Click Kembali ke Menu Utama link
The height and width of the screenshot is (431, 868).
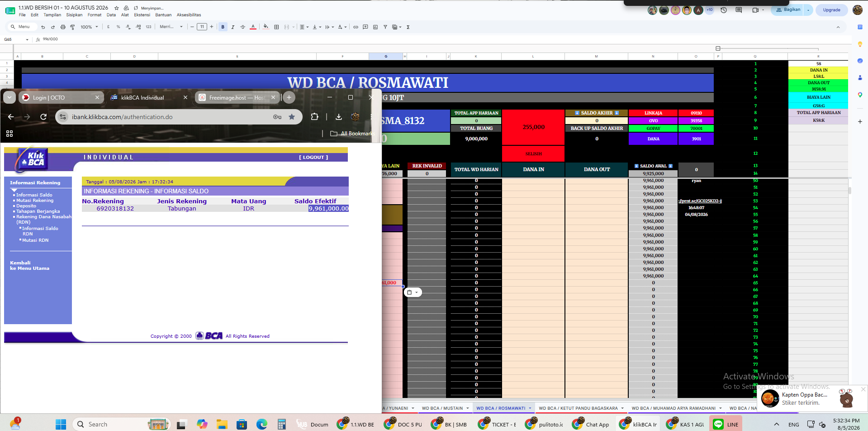[x=30, y=265]
